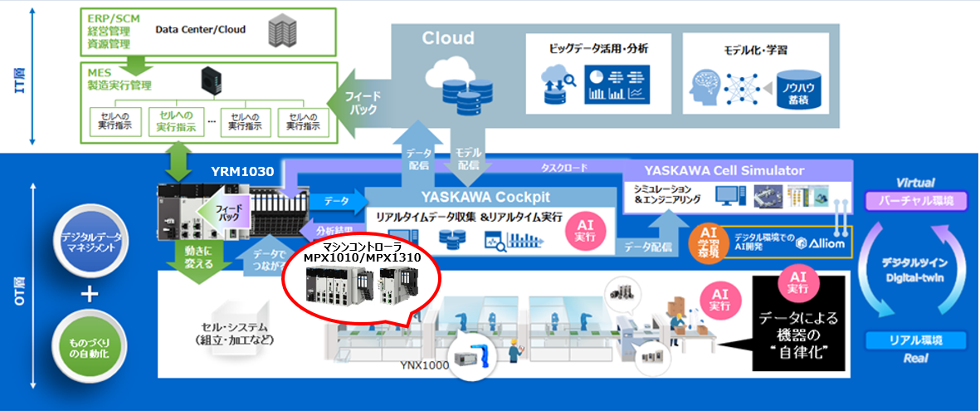Viewport: 980px width, 411px height.
Task: Open the blue analytics dashboard icon
Action: pos(615,86)
